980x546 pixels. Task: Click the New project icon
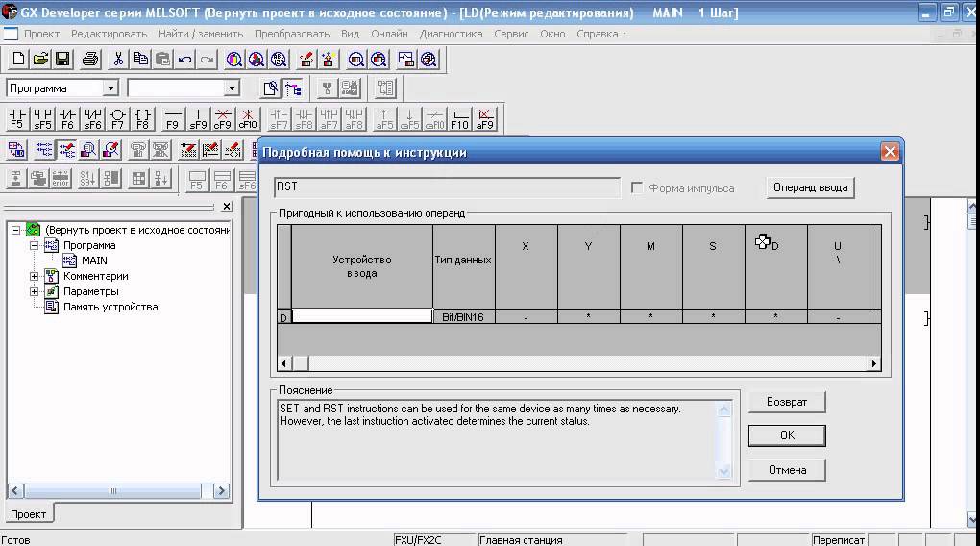(x=18, y=60)
